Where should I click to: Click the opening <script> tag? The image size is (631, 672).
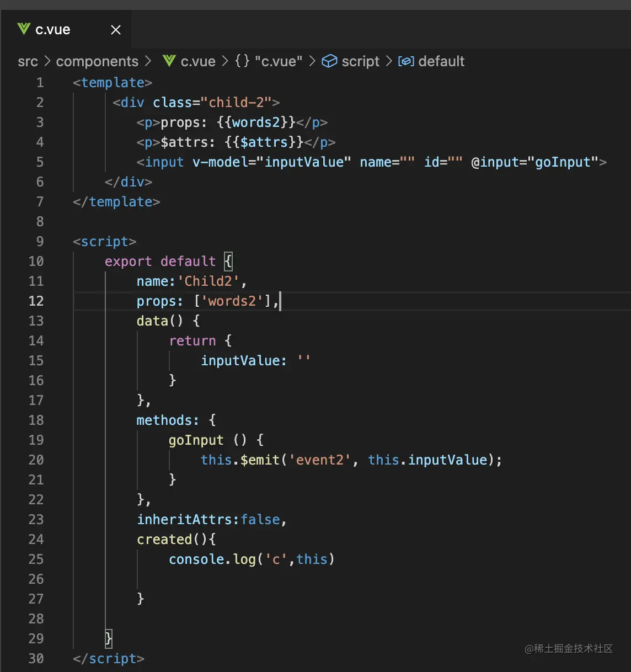(105, 242)
